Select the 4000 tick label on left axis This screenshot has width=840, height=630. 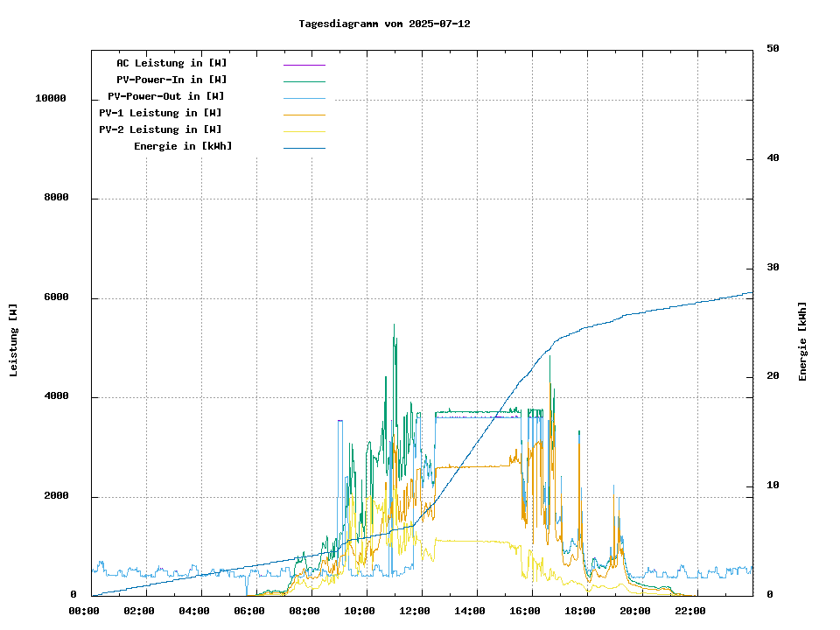(56, 397)
